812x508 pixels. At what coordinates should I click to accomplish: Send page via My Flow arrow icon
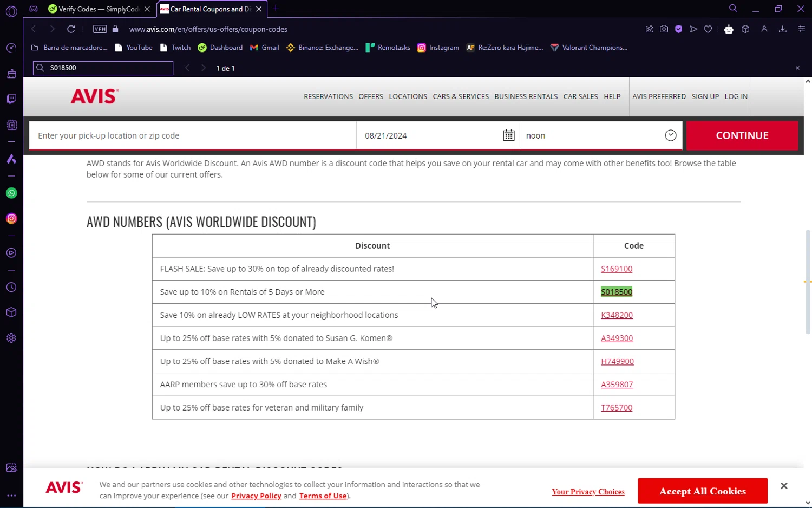click(x=693, y=29)
